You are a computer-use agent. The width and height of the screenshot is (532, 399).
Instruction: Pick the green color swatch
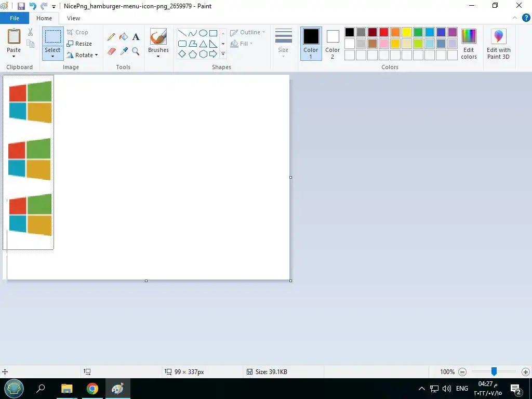418,32
